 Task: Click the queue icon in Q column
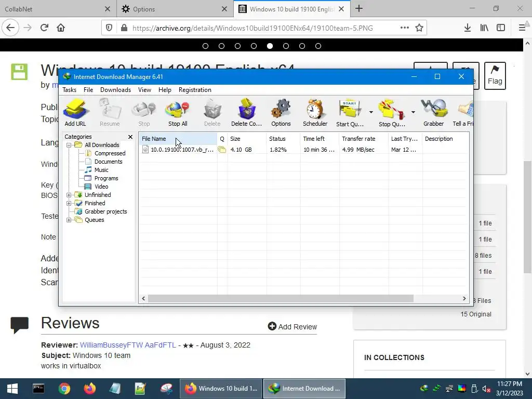pos(222,149)
